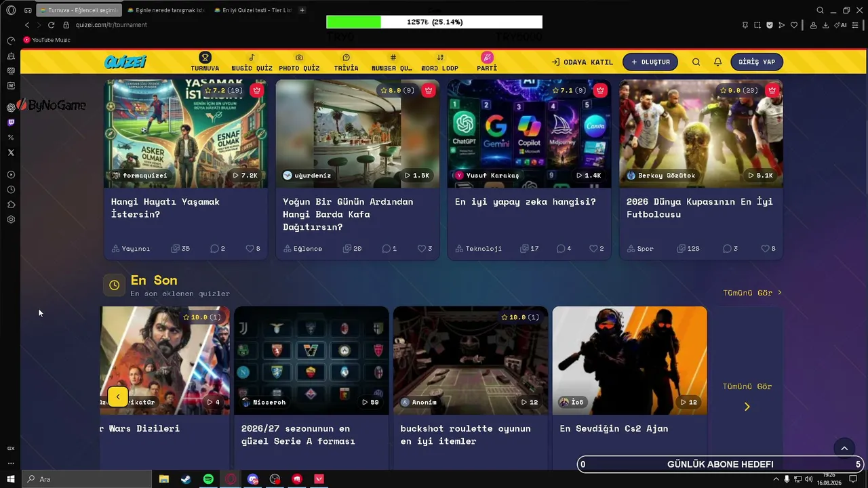This screenshot has width=868, height=488.
Task: Click the heart bookmark toolbar icon
Action: click(x=794, y=25)
